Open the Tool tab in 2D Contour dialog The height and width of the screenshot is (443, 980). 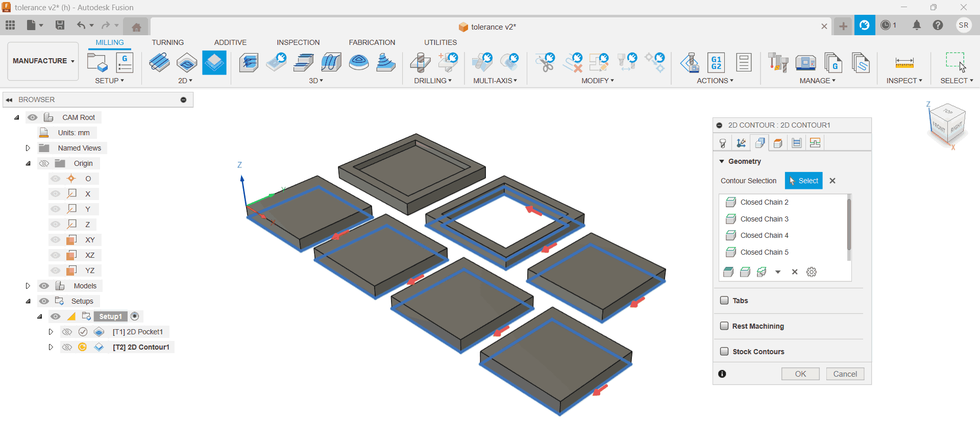click(x=723, y=143)
